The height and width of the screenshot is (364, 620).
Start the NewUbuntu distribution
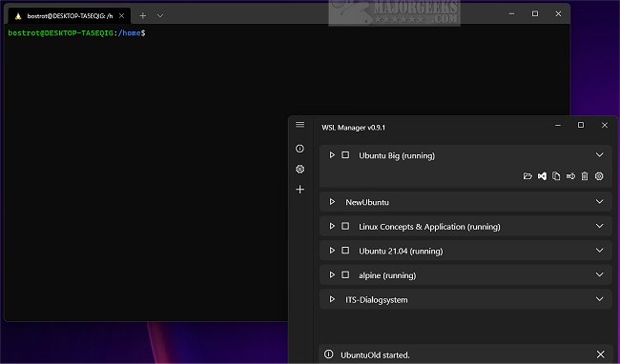pos(332,202)
